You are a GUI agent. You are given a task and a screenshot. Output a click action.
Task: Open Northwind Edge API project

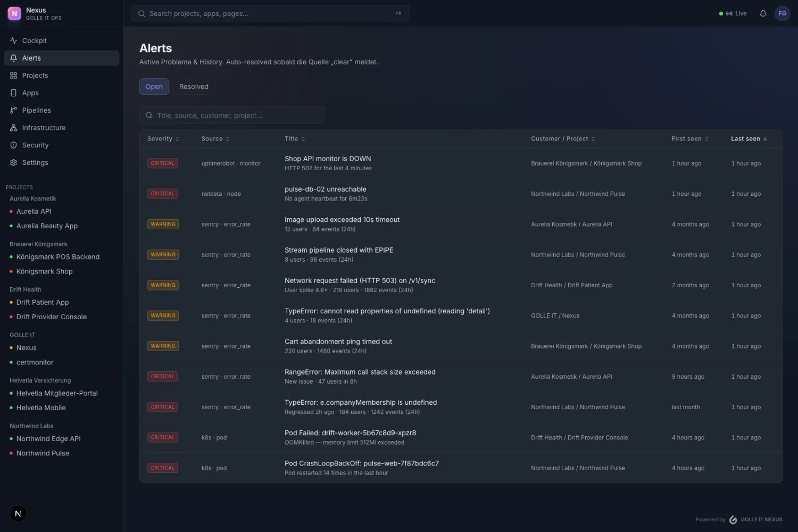62,438
